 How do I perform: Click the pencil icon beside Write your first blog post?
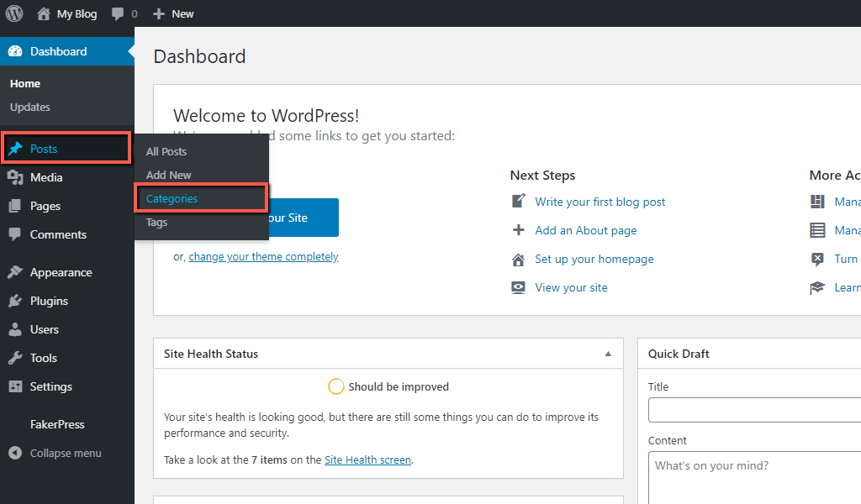click(518, 202)
